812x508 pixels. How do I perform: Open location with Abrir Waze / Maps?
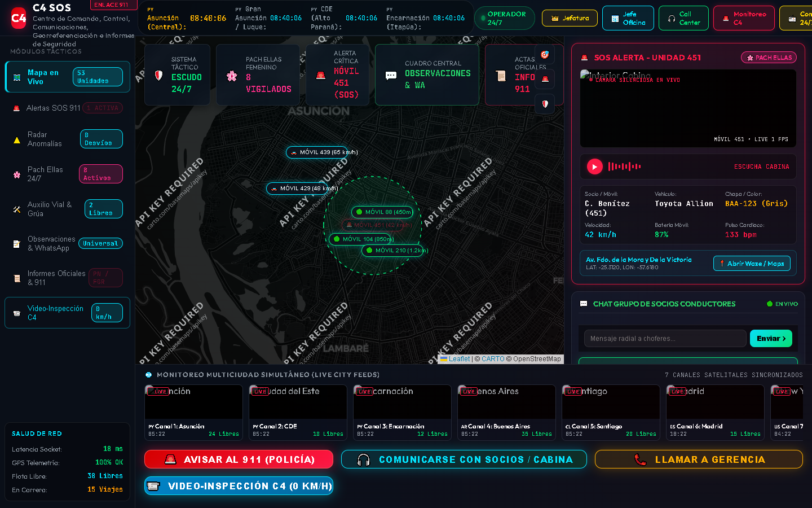(752, 264)
